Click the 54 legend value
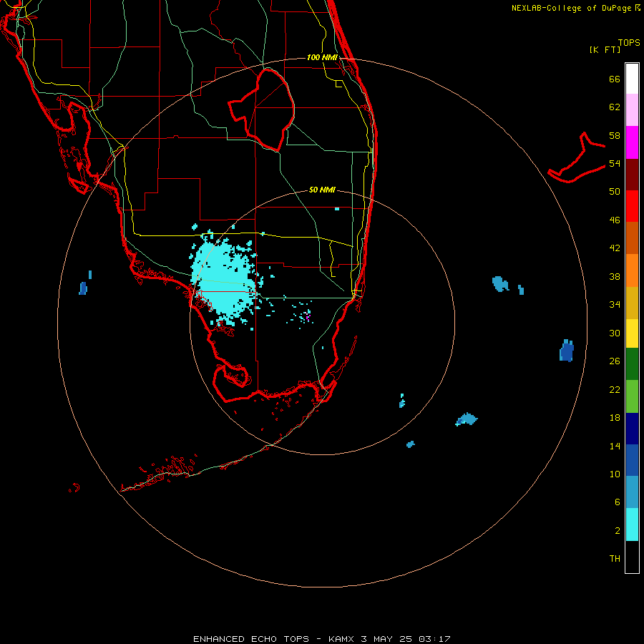This screenshot has height=644, width=644. tap(615, 163)
